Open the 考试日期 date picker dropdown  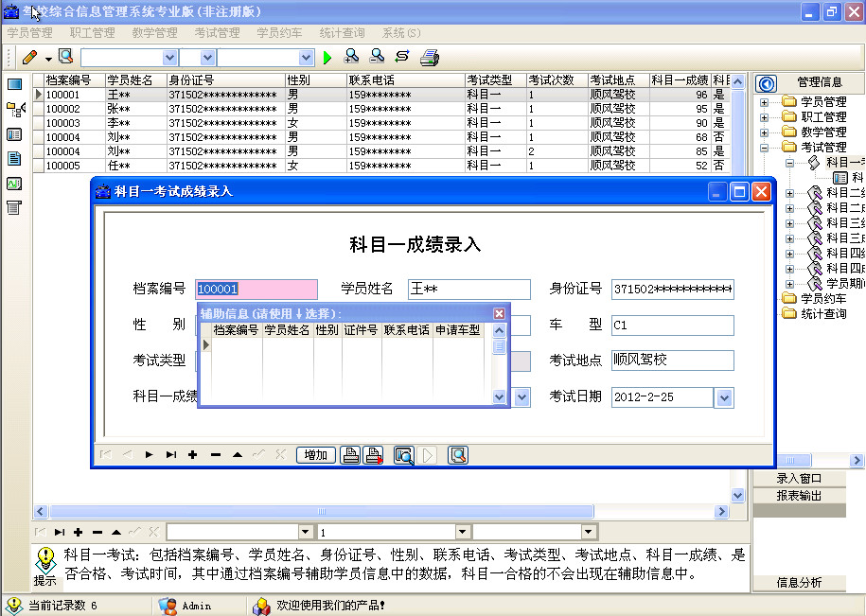(x=724, y=397)
